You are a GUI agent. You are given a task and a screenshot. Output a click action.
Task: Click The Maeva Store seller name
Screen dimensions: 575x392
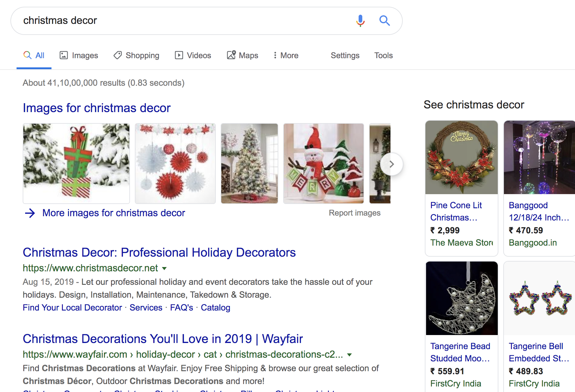[x=462, y=243]
